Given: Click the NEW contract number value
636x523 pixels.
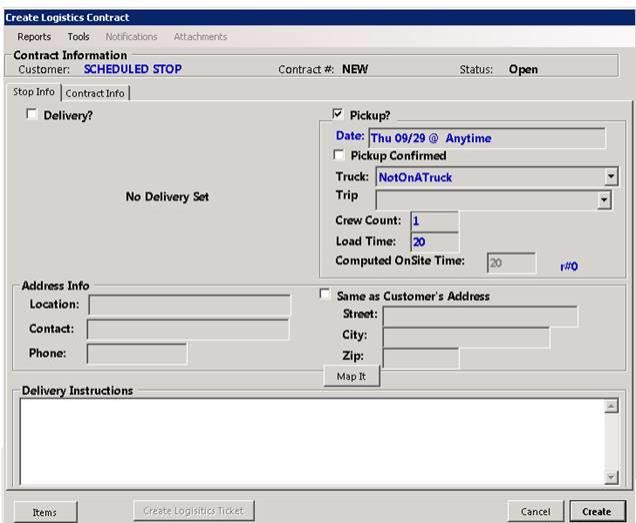Looking at the screenshot, I should tap(355, 69).
